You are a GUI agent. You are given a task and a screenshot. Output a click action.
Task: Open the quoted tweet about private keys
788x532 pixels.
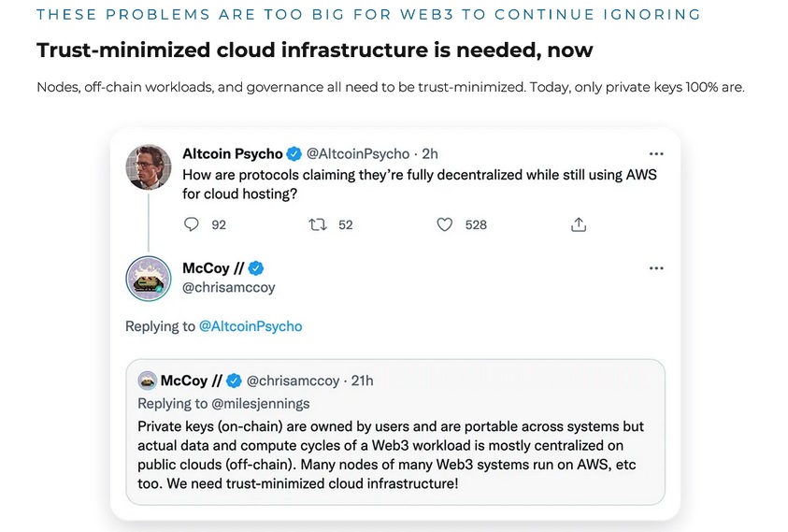395,455
